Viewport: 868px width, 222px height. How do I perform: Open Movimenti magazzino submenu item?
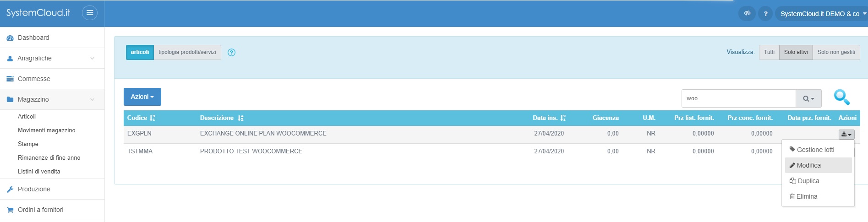point(46,130)
